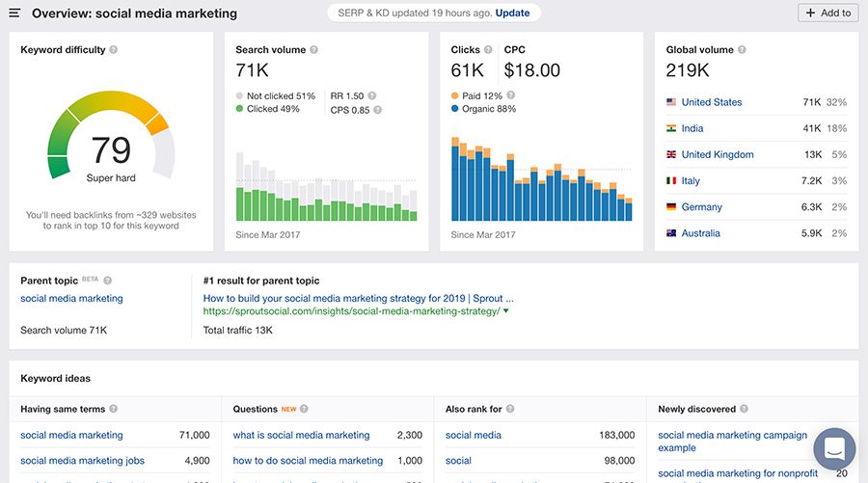Click help icon next to CPS 0.85

click(x=378, y=110)
